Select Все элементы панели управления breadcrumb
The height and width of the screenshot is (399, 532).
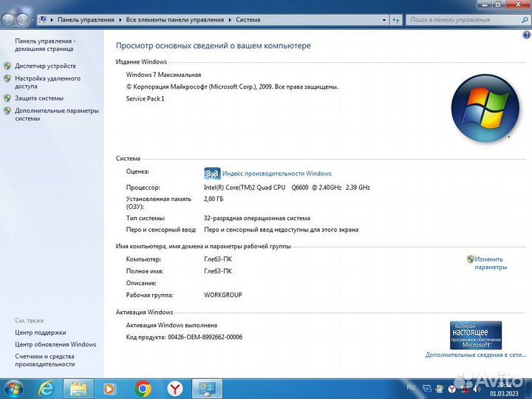pyautogui.click(x=174, y=20)
